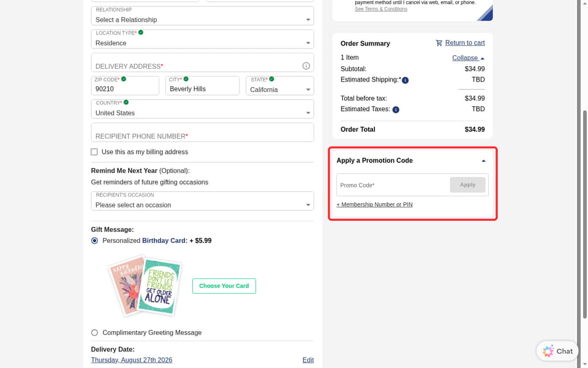This screenshot has width=588, height=368.
Task: Open the Recipient's Occasion dropdown
Action: point(203,201)
